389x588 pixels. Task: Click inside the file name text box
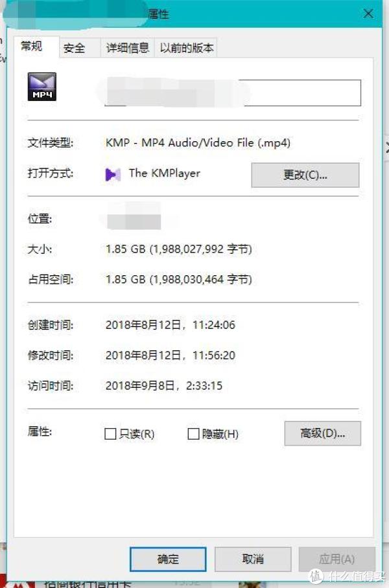point(232,93)
